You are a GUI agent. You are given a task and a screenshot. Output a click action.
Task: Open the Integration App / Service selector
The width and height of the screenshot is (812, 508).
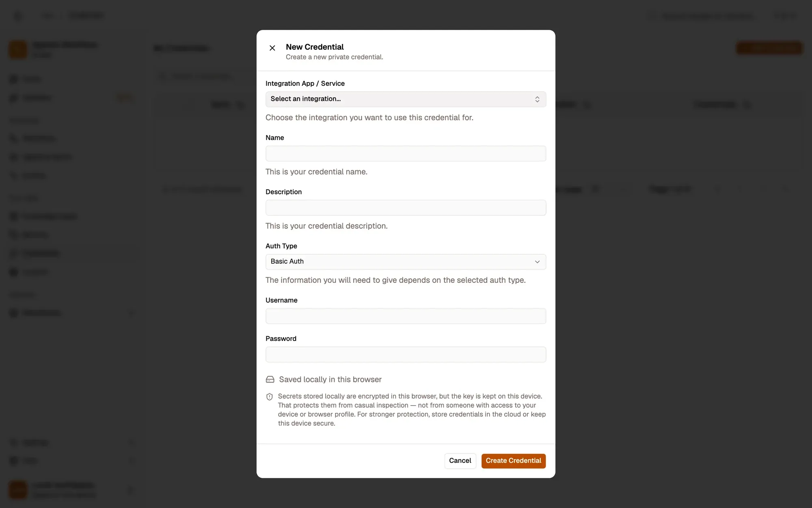[x=406, y=99]
